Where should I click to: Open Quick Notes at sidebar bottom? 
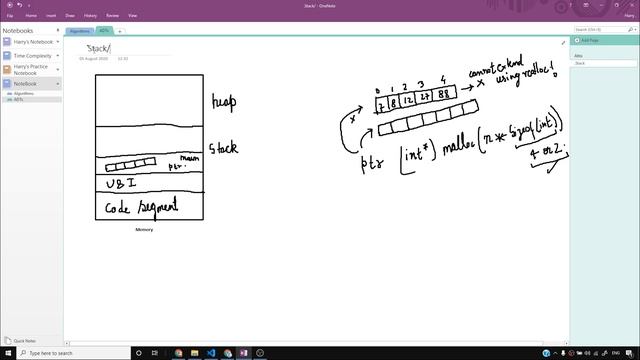point(20,340)
